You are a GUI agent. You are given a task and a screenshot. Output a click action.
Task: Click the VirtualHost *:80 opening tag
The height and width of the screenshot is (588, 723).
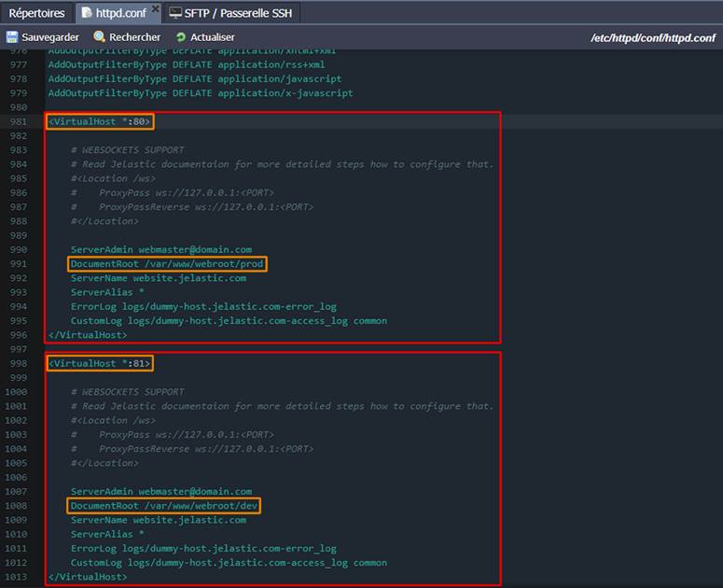99,121
